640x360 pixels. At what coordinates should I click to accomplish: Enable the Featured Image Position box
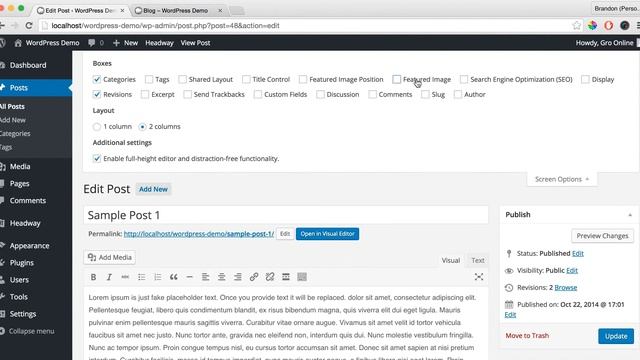point(303,79)
